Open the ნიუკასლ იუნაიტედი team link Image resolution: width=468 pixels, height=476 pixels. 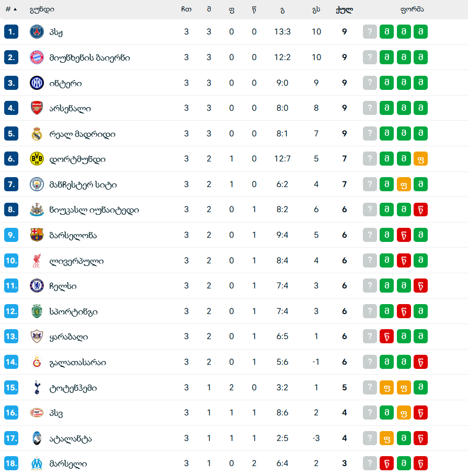click(94, 210)
